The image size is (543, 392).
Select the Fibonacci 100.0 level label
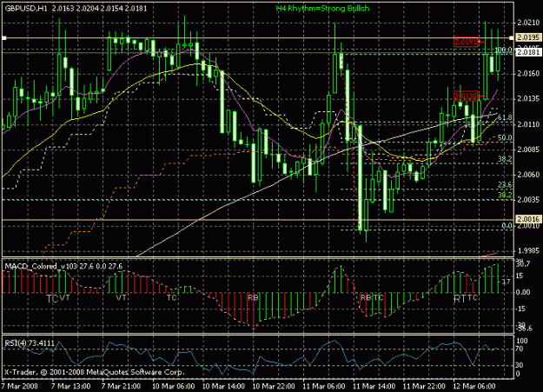point(504,50)
